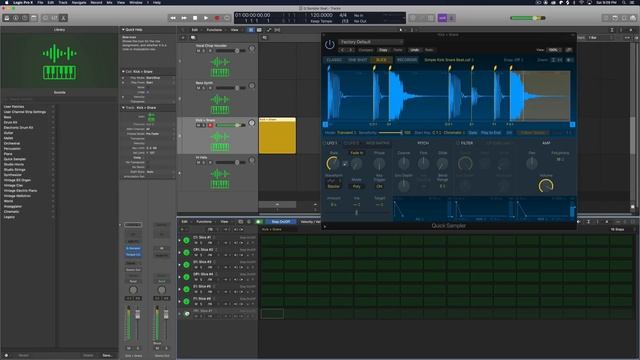Mute the Hi Hats track
The image size is (640, 360).
pos(198,162)
